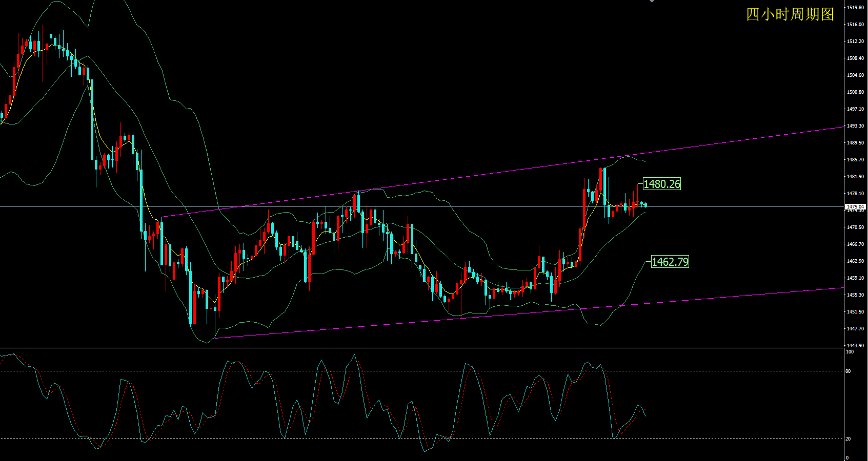
Task: Click the 1489.50 value on the price axis
Action: [855, 142]
